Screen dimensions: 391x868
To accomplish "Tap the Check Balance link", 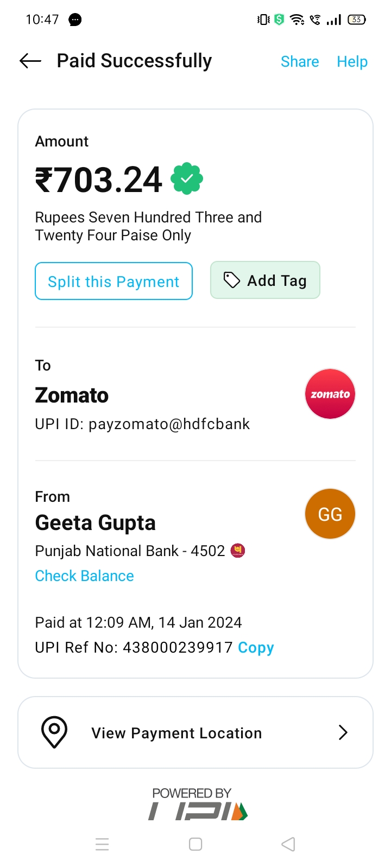I will pos(84,576).
